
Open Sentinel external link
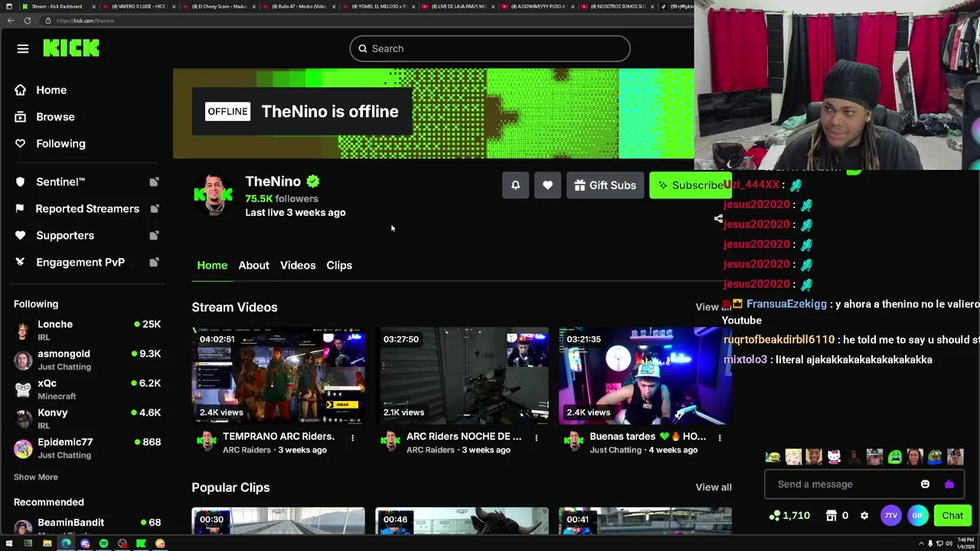(60, 181)
